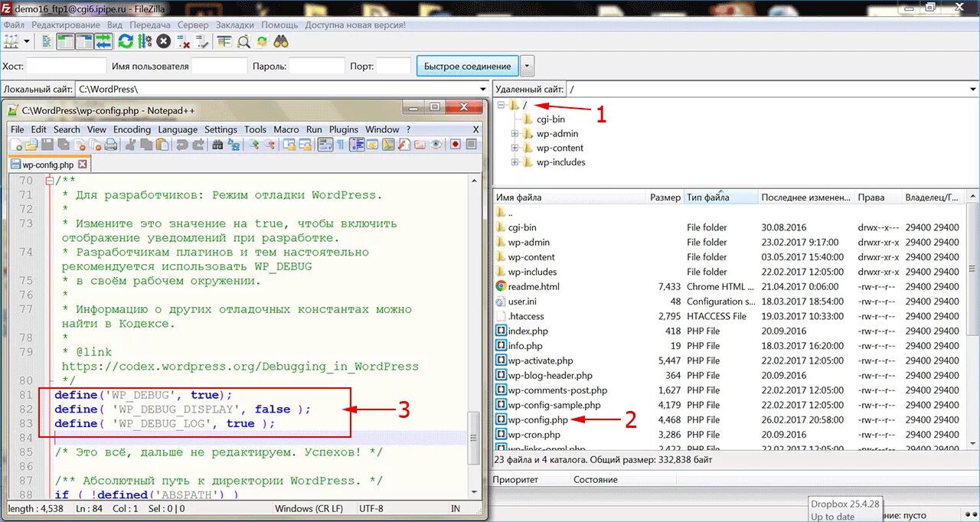Open Site Manager dropdown arrow
Screen dimensions: 980x522
click(27, 41)
